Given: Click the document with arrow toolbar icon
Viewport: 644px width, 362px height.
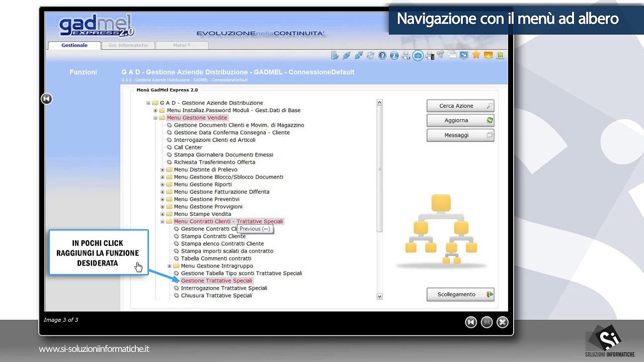Looking at the screenshot, I should (x=335, y=56).
